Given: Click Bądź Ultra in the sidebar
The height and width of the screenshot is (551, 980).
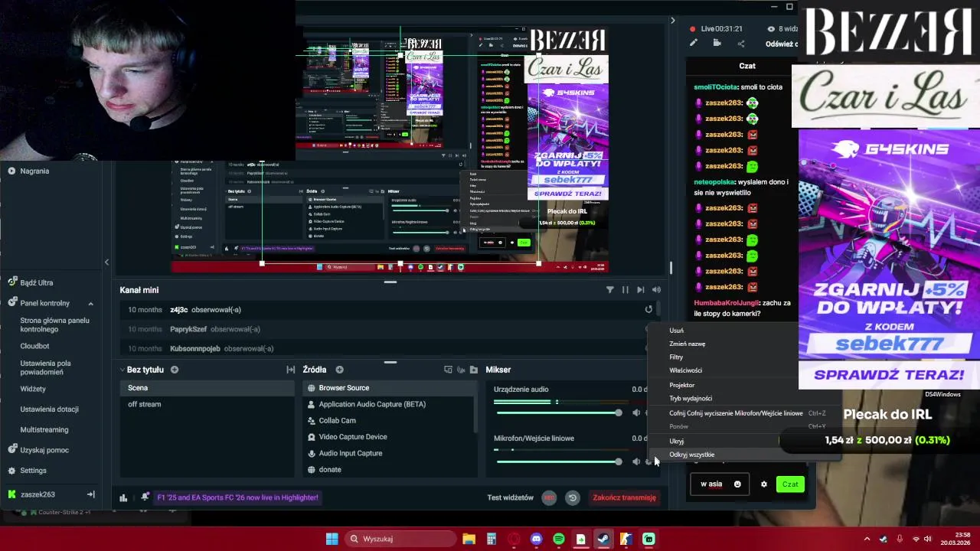Looking at the screenshot, I should (36, 282).
